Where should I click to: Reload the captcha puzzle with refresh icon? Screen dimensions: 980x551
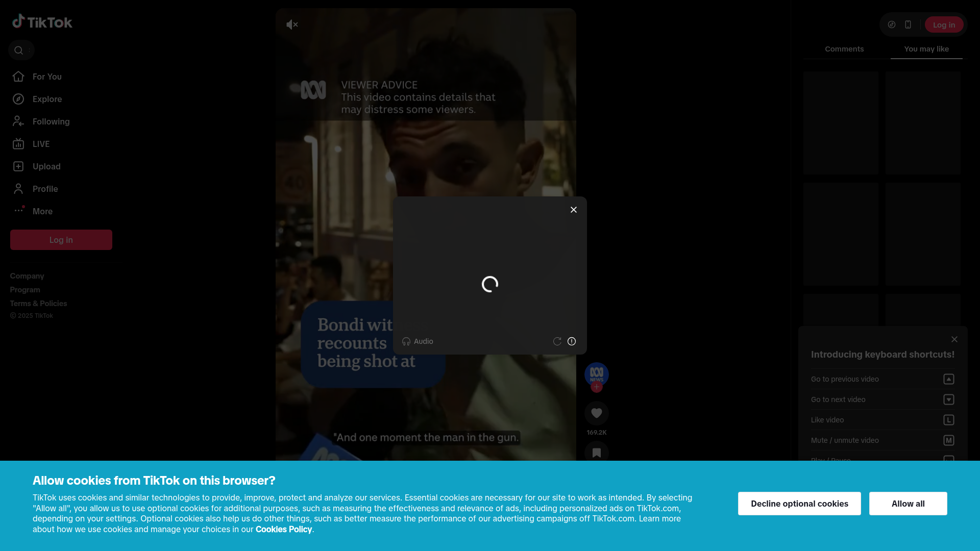pos(557,341)
